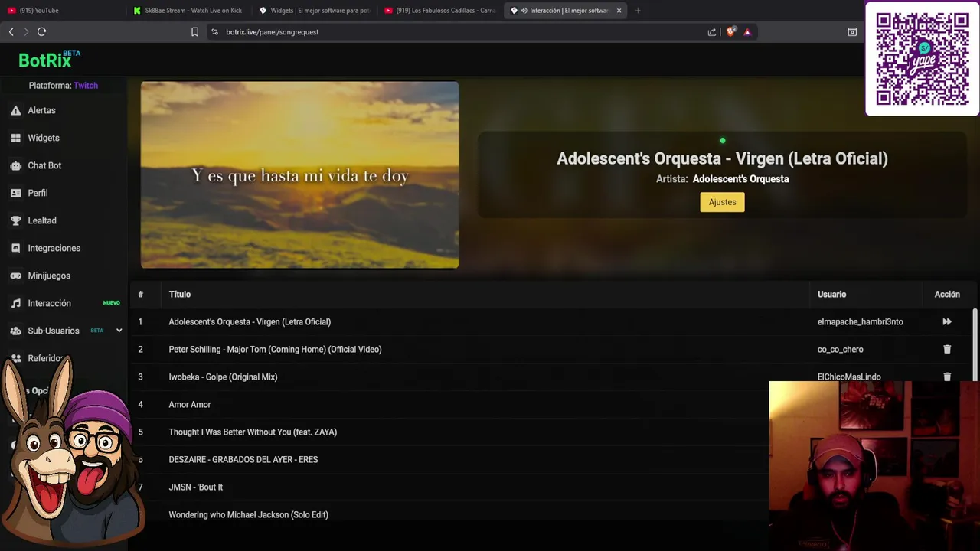Image resolution: width=980 pixels, height=551 pixels.
Task: Click the now-playing song title heading
Action: click(722, 158)
